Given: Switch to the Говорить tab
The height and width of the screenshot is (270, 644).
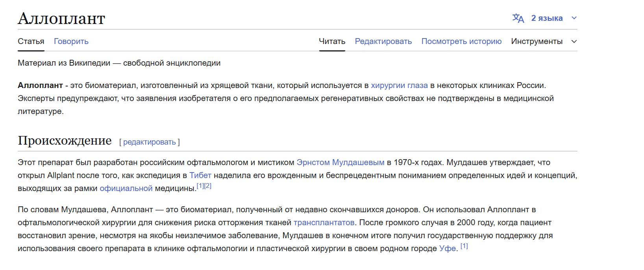Looking at the screenshot, I should coord(71,41).
